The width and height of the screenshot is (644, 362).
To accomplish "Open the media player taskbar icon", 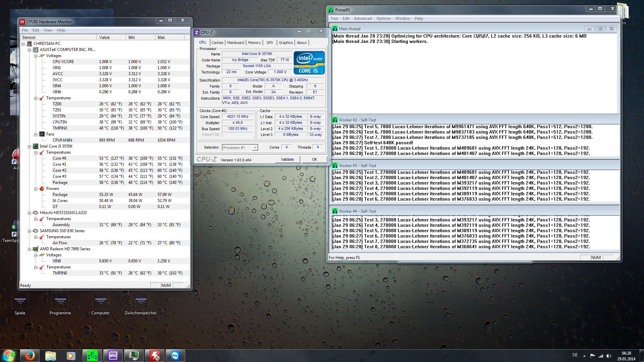I will 71,356.
